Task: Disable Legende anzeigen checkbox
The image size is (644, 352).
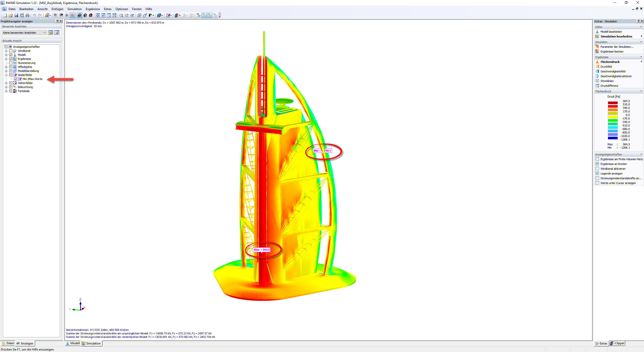Action: tap(597, 173)
